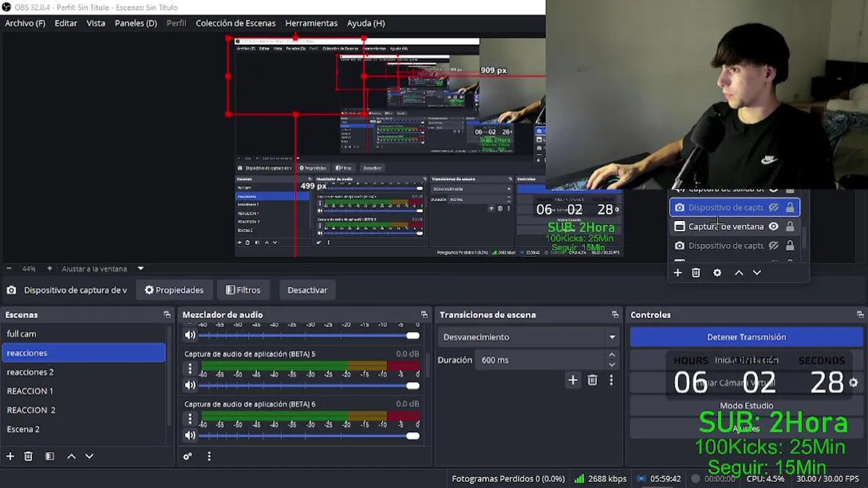Select the reacciones 2 scene
The image size is (868, 488).
pos(84,371)
